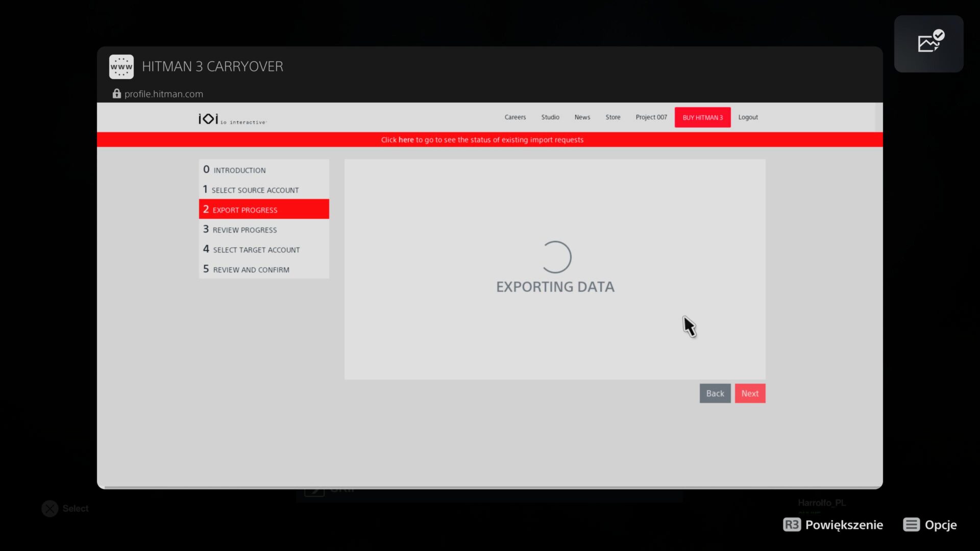Image resolution: width=980 pixels, height=551 pixels.
Task: Go to the News page
Action: [582, 117]
